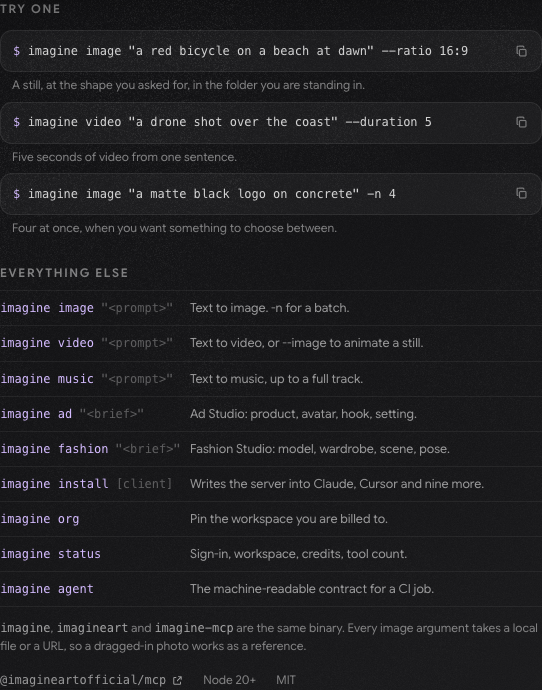Viewport: 542px width, 690px height.
Task: Copy the matte black logo command
Action: [x=521, y=193]
